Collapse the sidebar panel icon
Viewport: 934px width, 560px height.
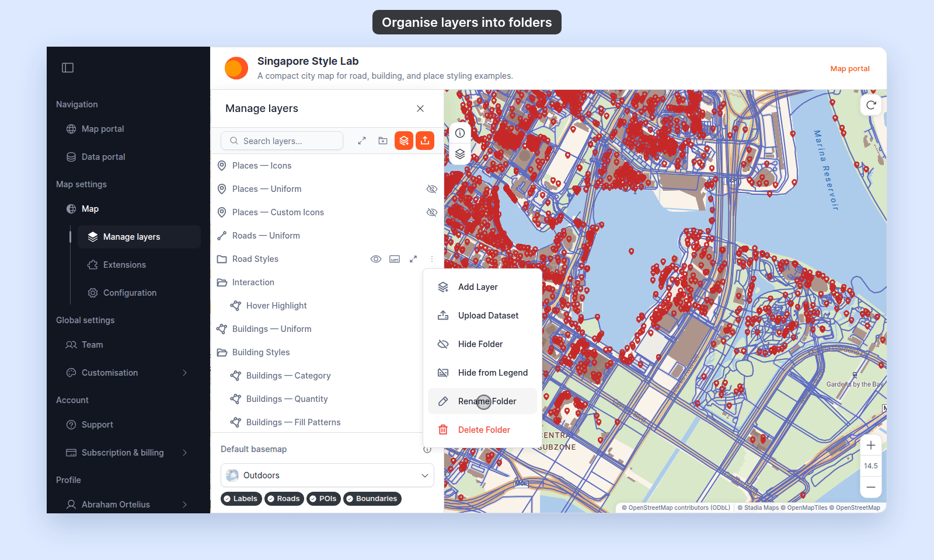[x=68, y=68]
